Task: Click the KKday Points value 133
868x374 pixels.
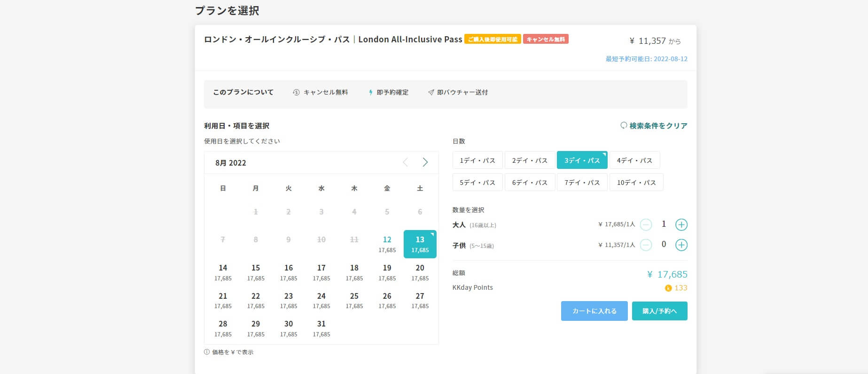Action: click(x=681, y=288)
